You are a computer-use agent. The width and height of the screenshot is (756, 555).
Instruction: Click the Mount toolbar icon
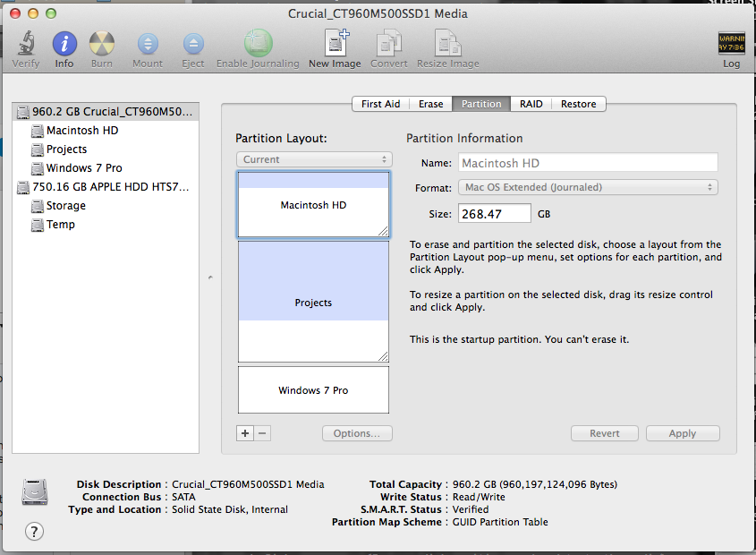pyautogui.click(x=146, y=43)
